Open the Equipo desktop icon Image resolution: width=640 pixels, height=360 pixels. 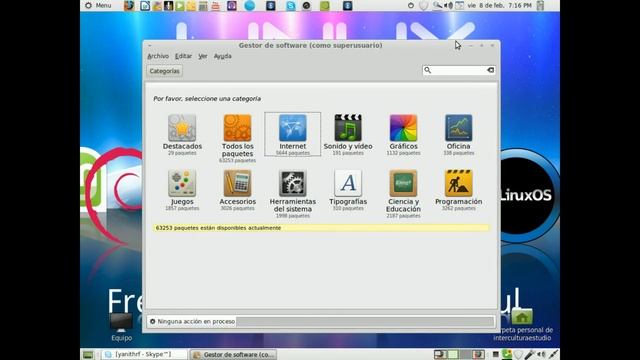121,327
